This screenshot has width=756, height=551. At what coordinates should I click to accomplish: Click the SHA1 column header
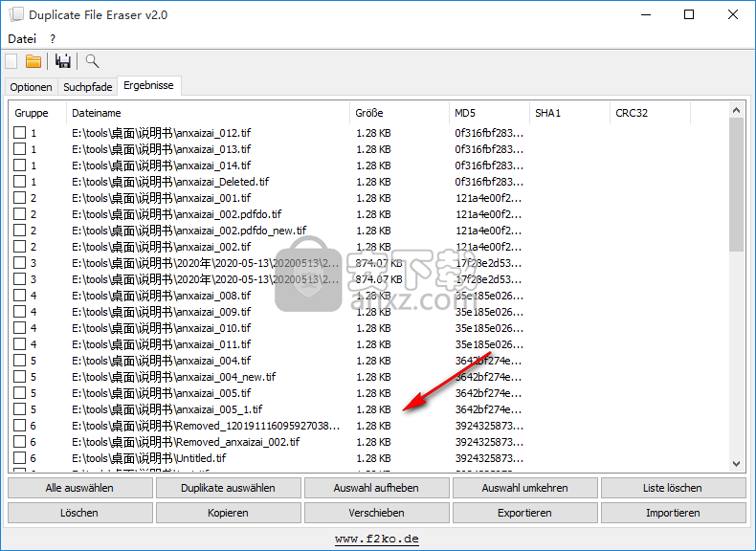[569, 113]
